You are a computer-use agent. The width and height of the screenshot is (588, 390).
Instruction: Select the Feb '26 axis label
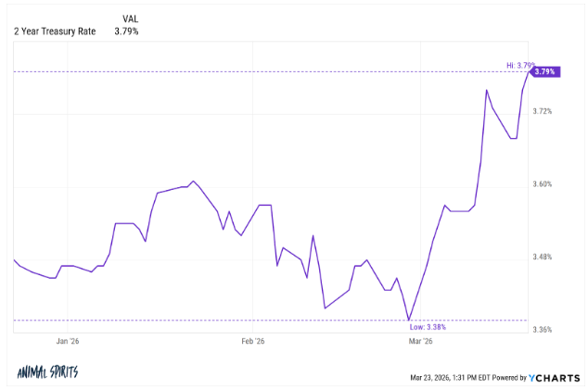click(x=253, y=341)
